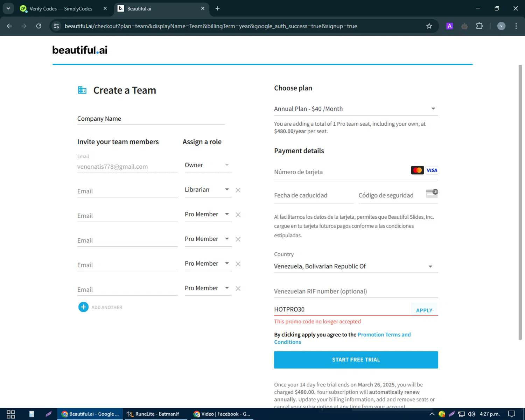Screen dimensions: 525x420
Task: Open the Chrome profile avatar
Action: pos(501,26)
